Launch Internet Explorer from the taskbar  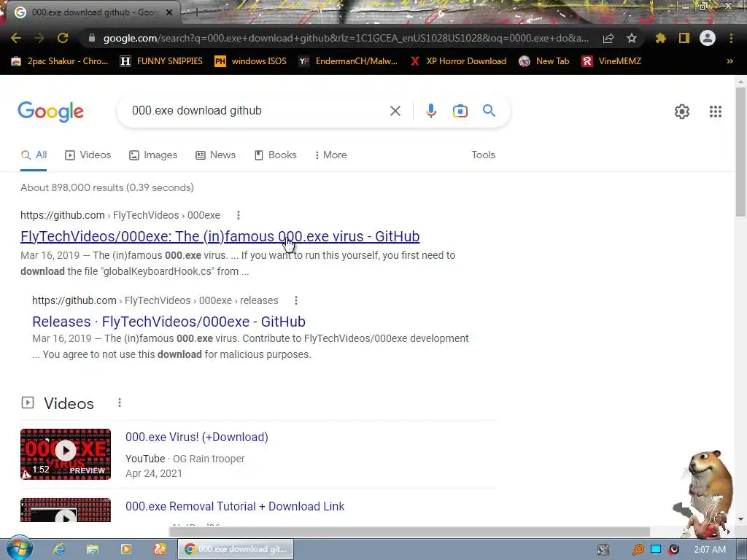[x=59, y=549]
